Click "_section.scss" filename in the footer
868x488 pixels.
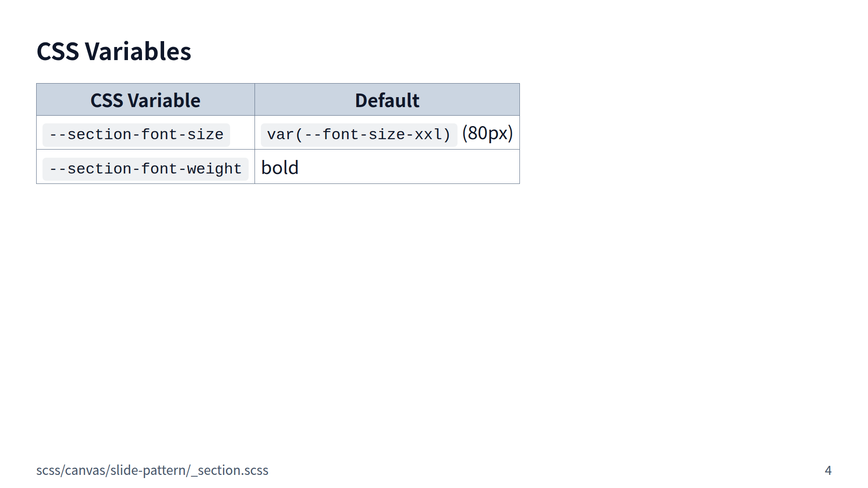click(x=230, y=470)
